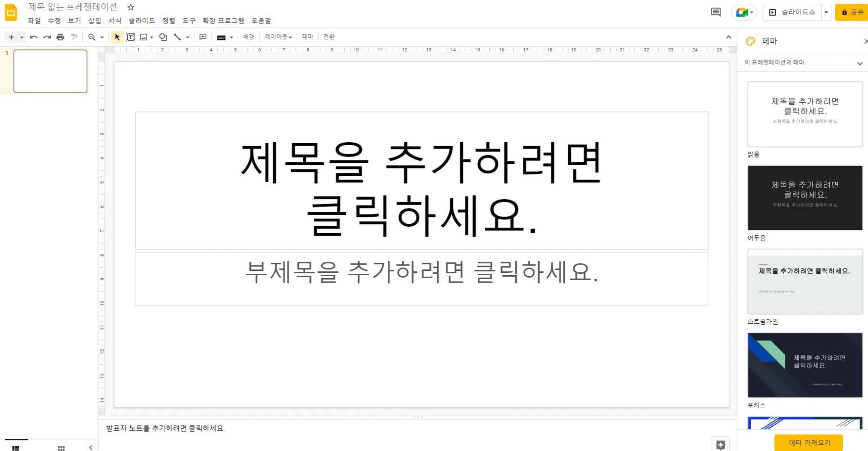The height and width of the screenshot is (451, 868).
Task: Open the 정렬 menu
Action: [x=169, y=21]
